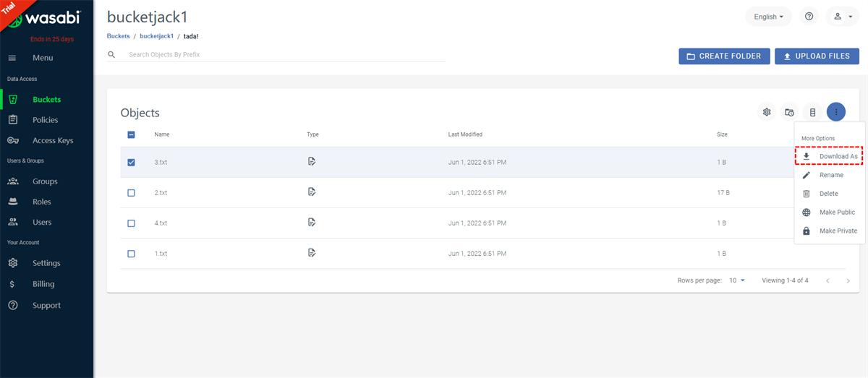Viewport: 868px width, 378px height.
Task: Go to previous page arrow
Action: (827, 280)
